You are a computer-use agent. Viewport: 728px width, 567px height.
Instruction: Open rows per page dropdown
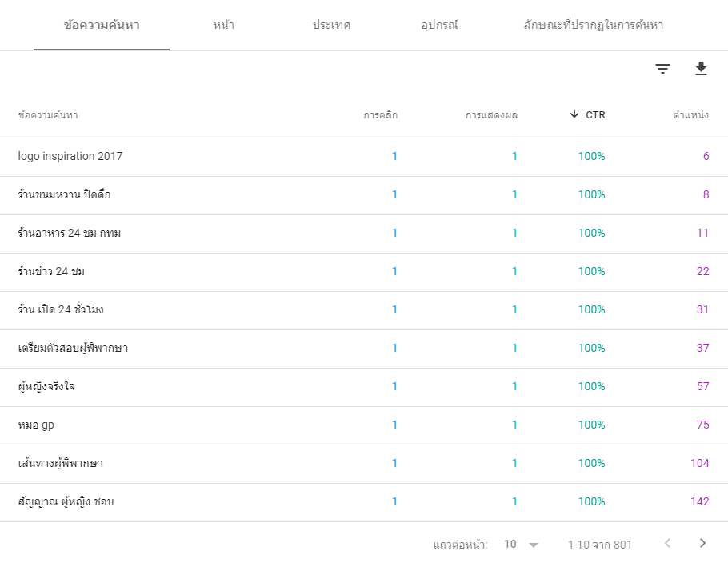coord(534,545)
